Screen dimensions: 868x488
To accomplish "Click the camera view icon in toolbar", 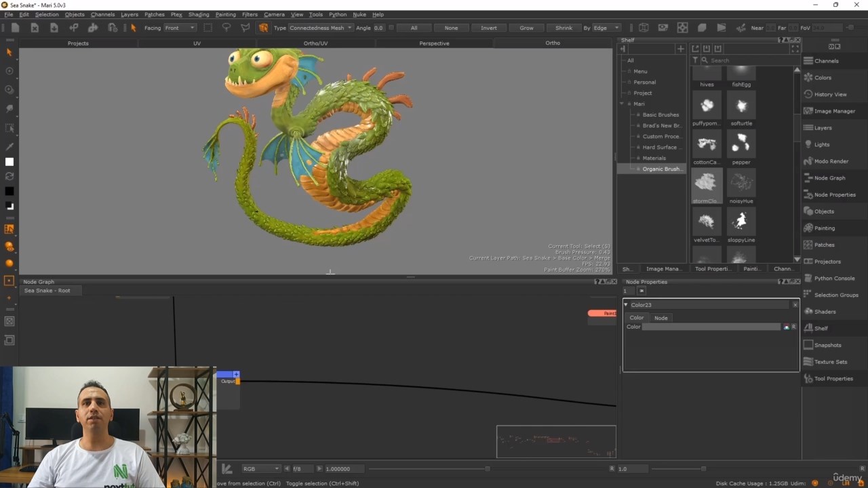I will point(663,28).
